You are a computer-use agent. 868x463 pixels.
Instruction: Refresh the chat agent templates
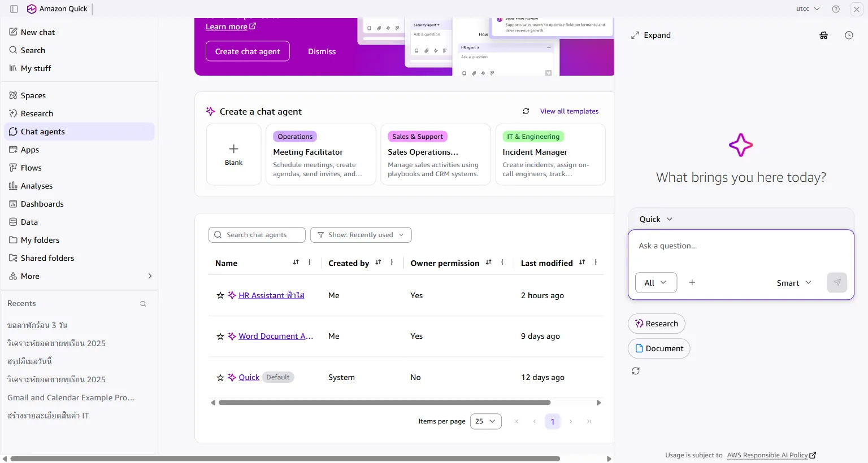click(526, 111)
